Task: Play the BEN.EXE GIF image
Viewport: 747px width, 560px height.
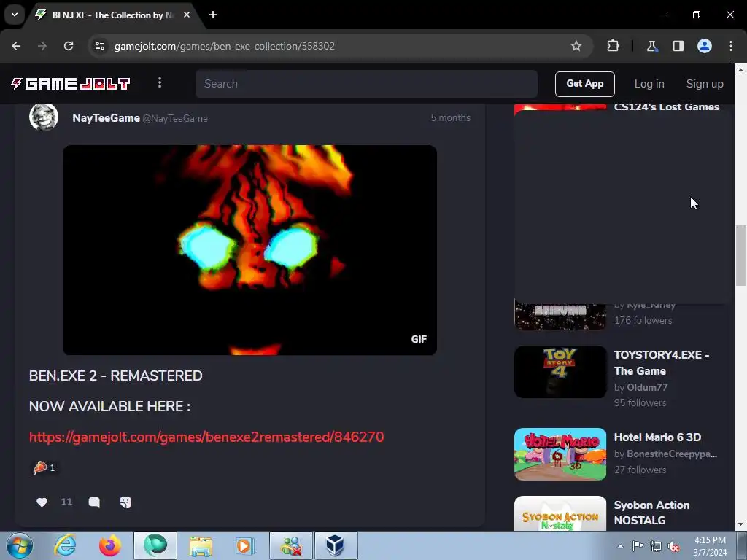Action: [249, 250]
